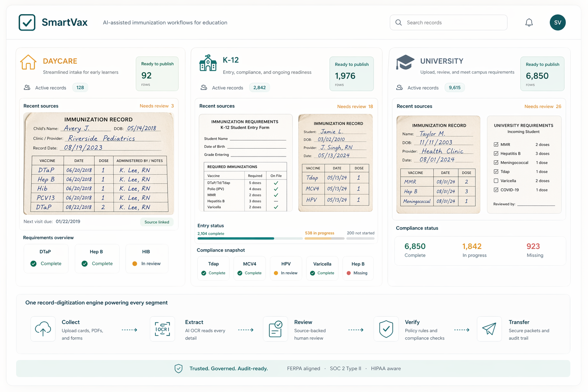Screen dimensions: 588x392
Task: Select the University graduation cap icon
Action: (405, 62)
